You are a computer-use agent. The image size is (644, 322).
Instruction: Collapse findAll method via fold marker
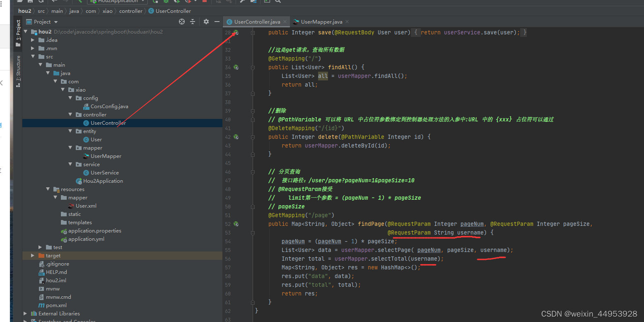pyautogui.click(x=253, y=67)
